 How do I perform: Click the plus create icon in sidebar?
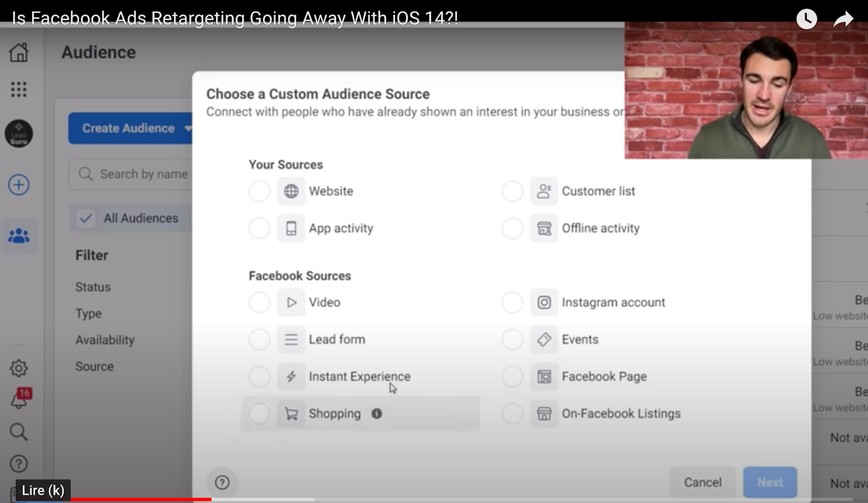pos(18,185)
